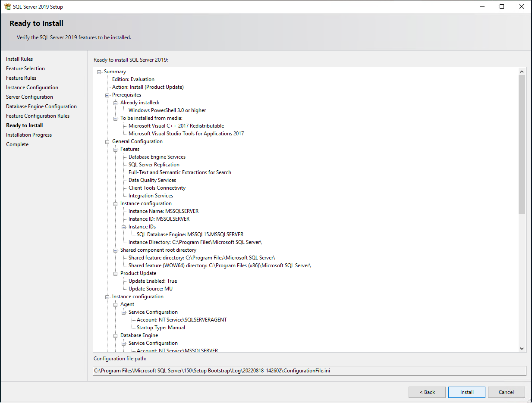Select Shared feature (WOW64) directory row
532x403 pixels.
[x=220, y=266]
